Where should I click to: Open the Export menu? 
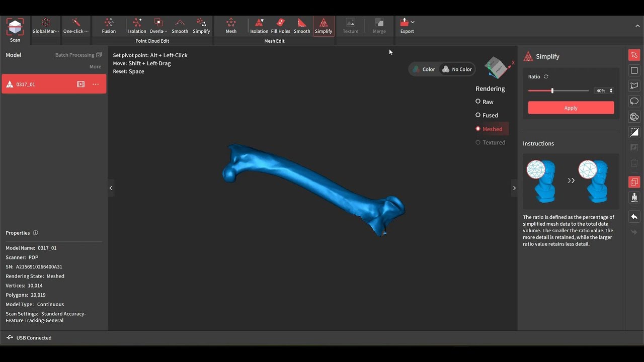coord(407,26)
